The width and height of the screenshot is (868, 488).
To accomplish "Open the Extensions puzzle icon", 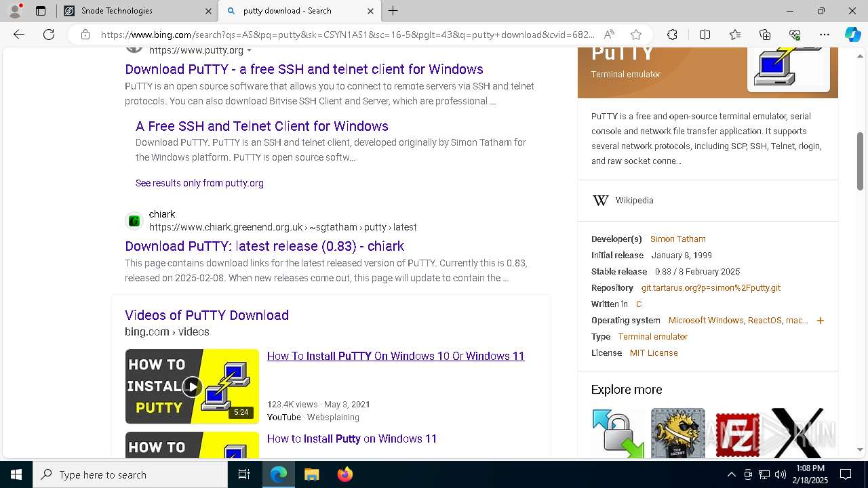I will tap(672, 35).
